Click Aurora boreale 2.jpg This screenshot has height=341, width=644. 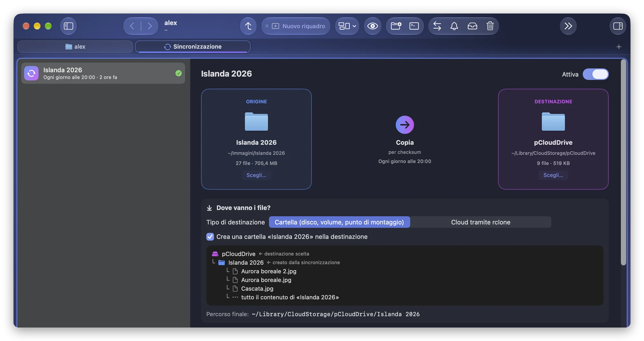coord(269,271)
